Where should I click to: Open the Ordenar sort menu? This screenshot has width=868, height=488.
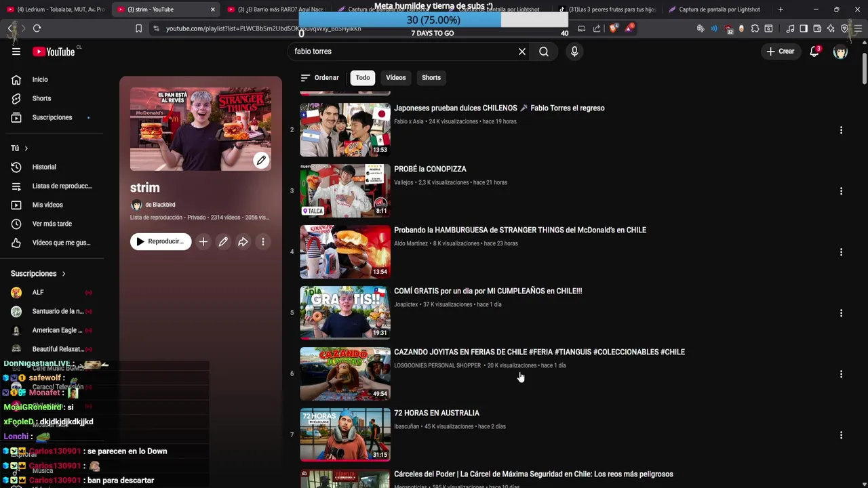point(319,77)
